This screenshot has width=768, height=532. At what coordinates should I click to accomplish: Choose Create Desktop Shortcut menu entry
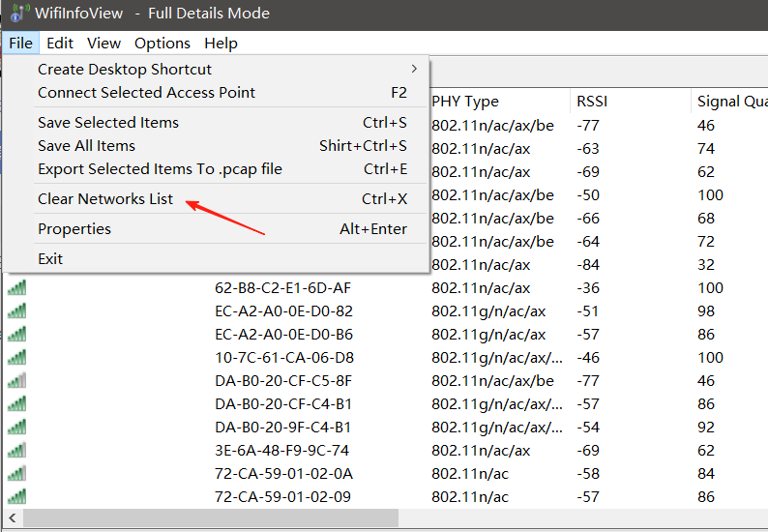pos(217,69)
